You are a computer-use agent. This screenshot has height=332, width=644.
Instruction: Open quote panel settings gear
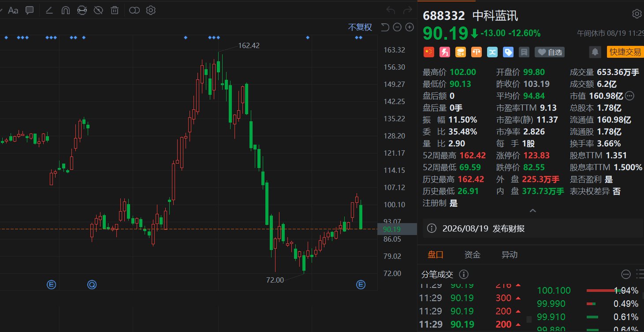637,14
